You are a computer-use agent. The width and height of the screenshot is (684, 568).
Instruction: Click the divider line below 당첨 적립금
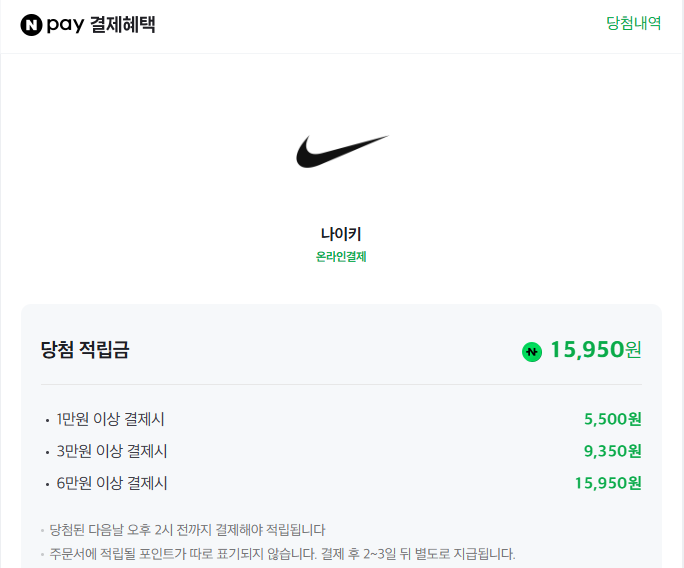341,384
